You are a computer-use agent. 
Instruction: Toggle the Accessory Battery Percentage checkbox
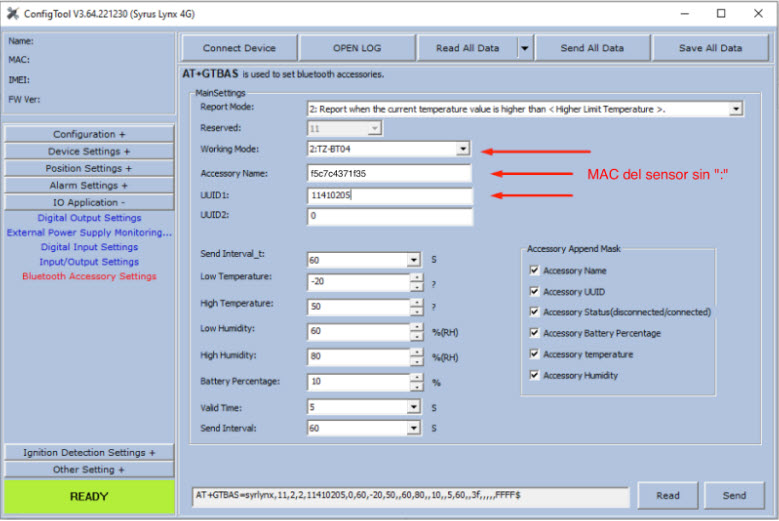(x=535, y=333)
